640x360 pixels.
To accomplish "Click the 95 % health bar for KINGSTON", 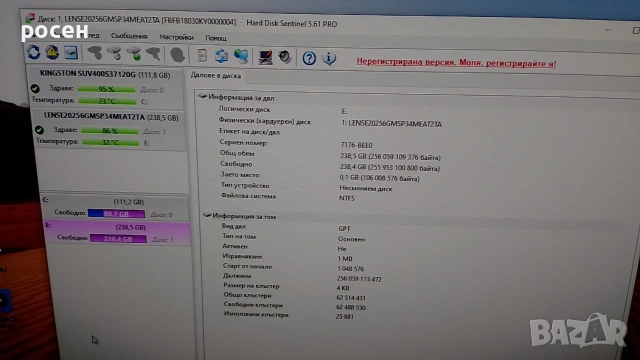I will (x=106, y=89).
